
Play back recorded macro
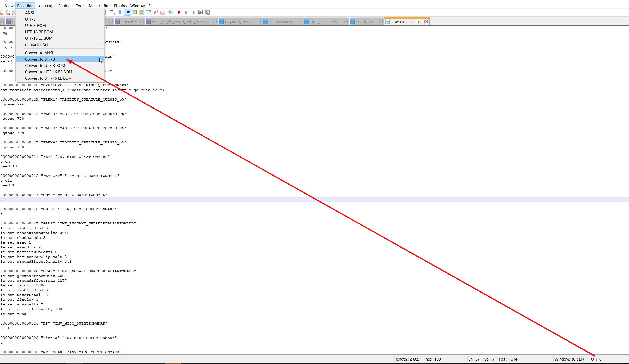(x=193, y=12)
